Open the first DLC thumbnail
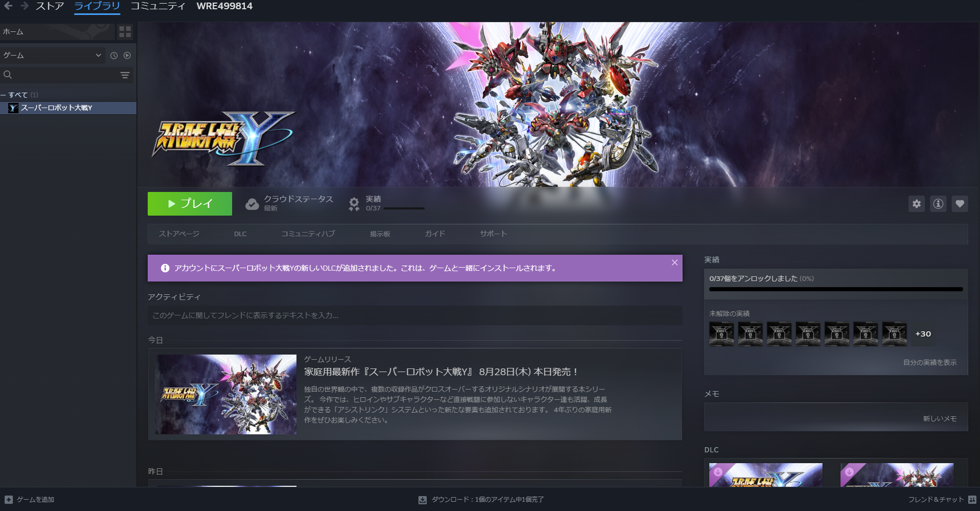This screenshot has width=980, height=511. 766,474
